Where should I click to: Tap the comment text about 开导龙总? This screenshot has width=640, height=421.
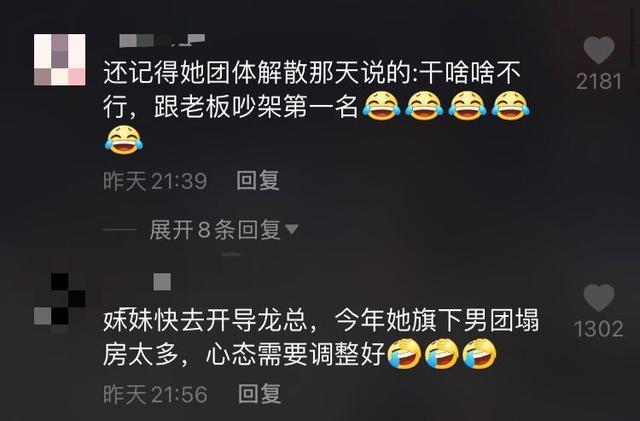pyautogui.click(x=321, y=337)
